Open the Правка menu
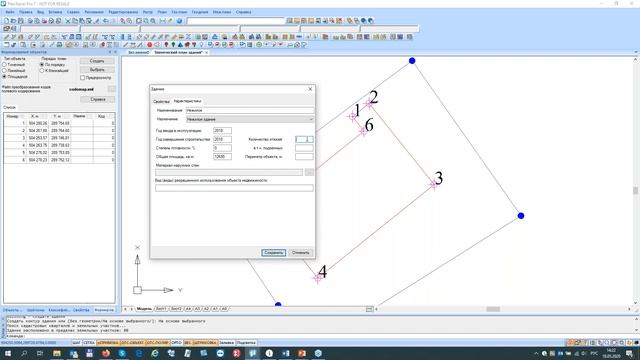 pyautogui.click(x=26, y=12)
